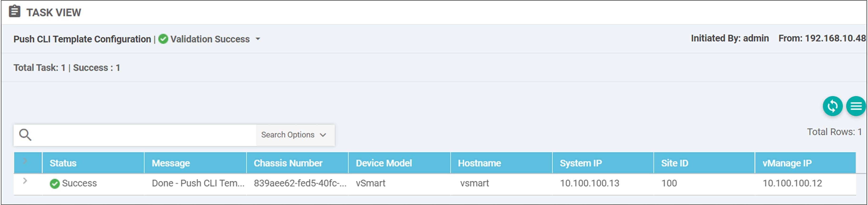
Task: Sort by Chassis Number column header
Action: (x=288, y=163)
